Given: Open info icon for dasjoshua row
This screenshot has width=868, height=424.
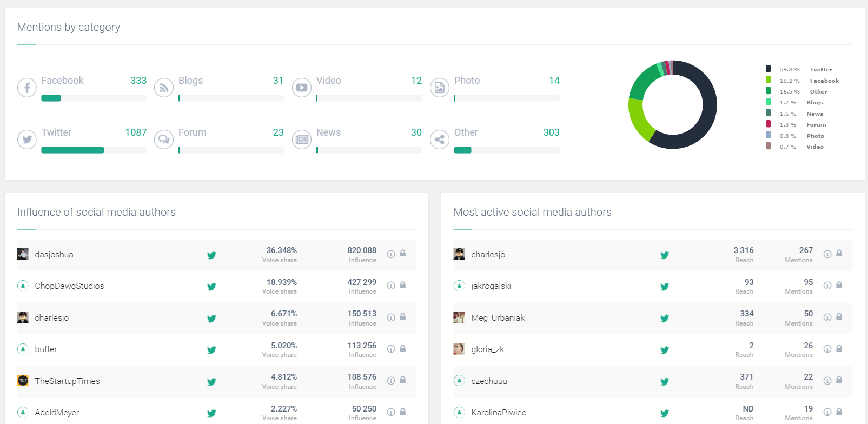Looking at the screenshot, I should pyautogui.click(x=391, y=254).
